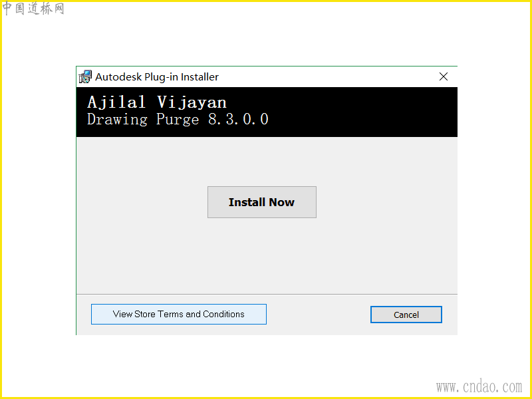The height and width of the screenshot is (399, 532).
Task: Click the word Purge in the banner
Action: click(x=178, y=120)
